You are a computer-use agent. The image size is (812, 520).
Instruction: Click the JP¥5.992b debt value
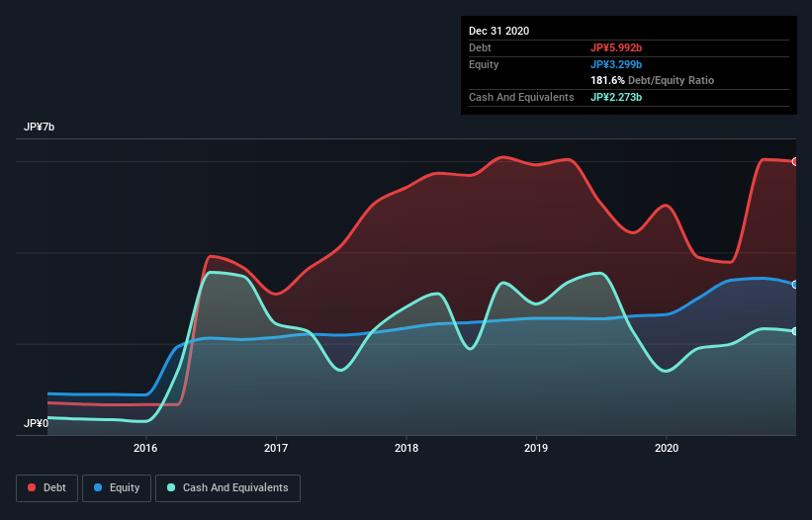coord(616,47)
